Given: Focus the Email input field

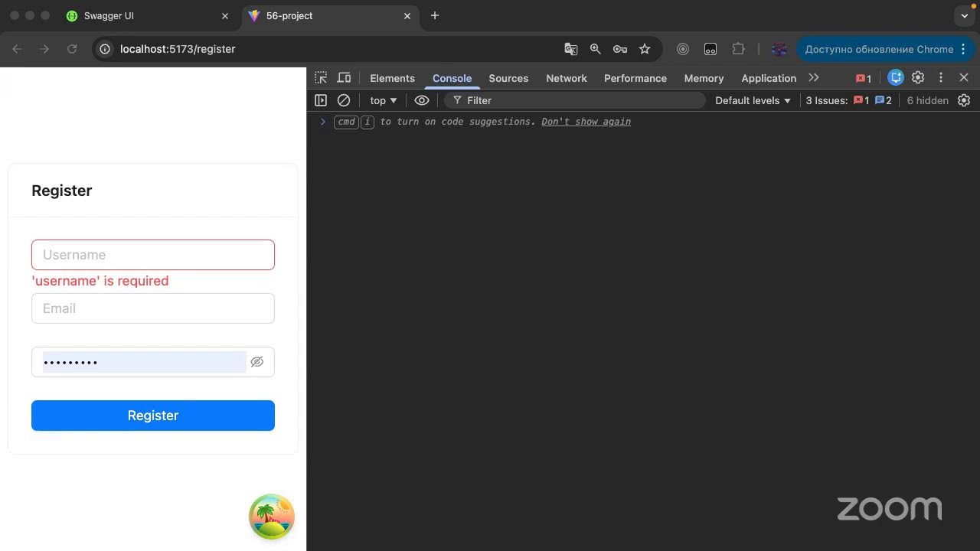Looking at the screenshot, I should [153, 308].
